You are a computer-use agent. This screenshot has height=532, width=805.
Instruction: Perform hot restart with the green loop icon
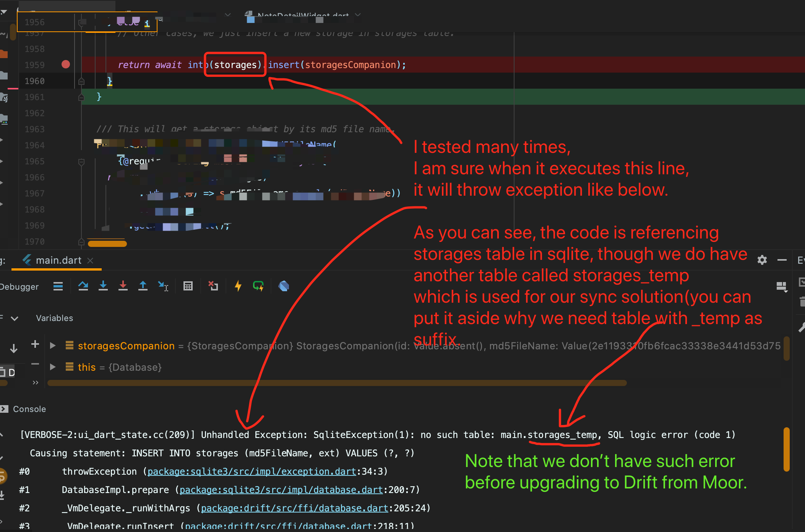[x=258, y=286]
